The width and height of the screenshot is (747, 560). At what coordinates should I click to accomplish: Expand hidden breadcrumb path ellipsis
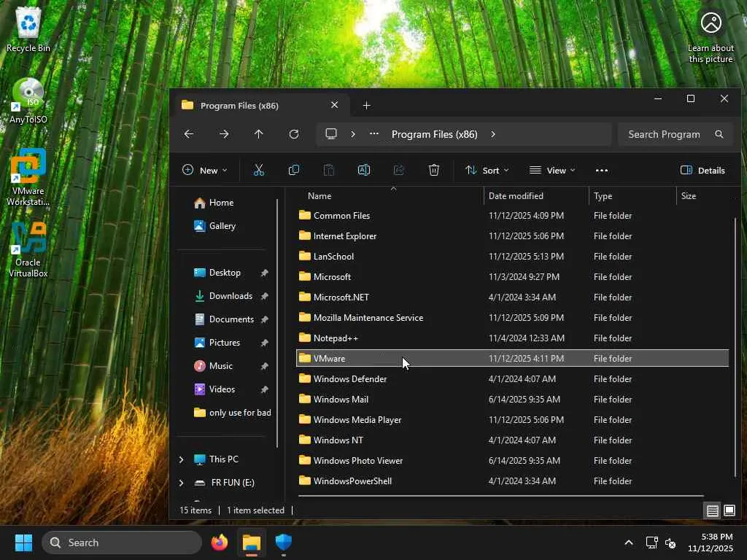pyautogui.click(x=374, y=134)
